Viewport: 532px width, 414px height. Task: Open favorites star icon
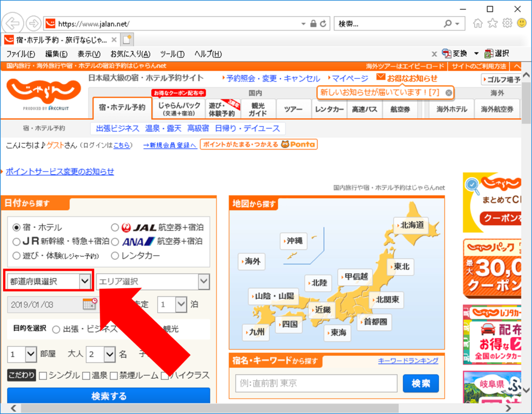coord(493,23)
